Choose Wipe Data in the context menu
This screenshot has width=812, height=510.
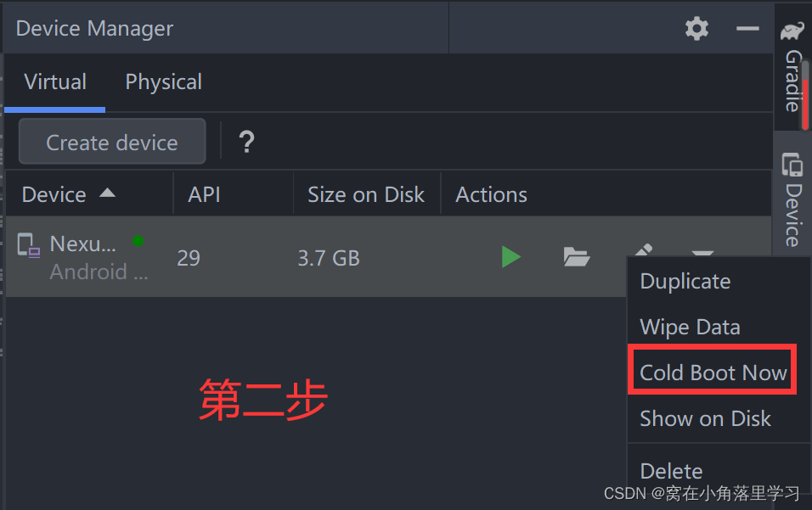coord(690,326)
